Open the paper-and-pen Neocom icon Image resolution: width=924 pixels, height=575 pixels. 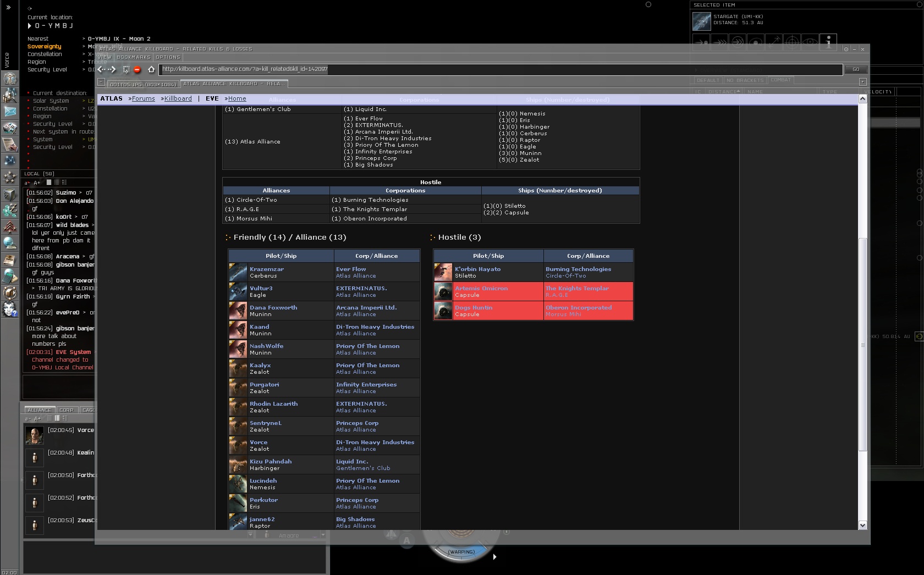coord(10,145)
